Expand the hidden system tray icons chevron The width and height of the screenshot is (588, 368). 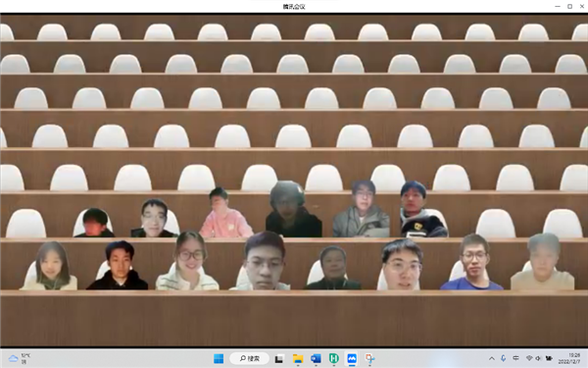click(x=492, y=358)
